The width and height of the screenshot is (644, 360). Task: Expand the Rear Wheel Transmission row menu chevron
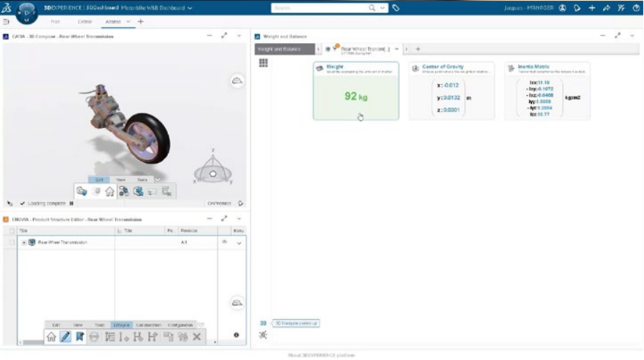tap(239, 243)
